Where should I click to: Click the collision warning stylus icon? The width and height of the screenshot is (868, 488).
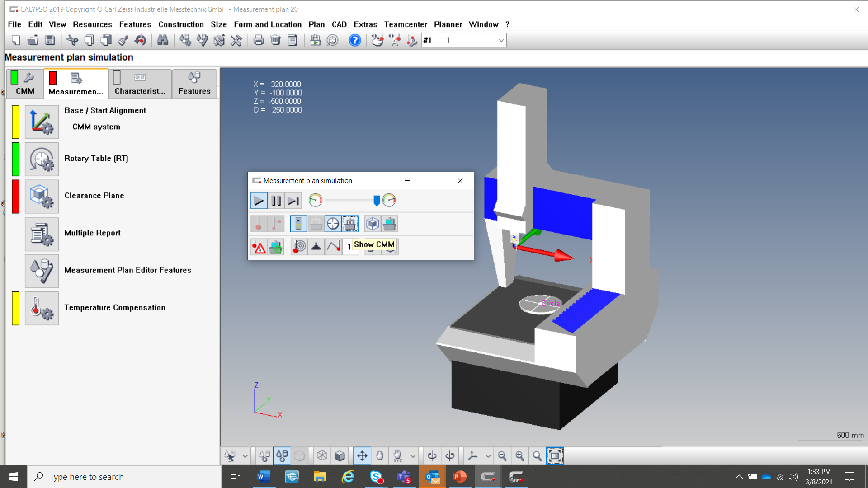[259, 247]
